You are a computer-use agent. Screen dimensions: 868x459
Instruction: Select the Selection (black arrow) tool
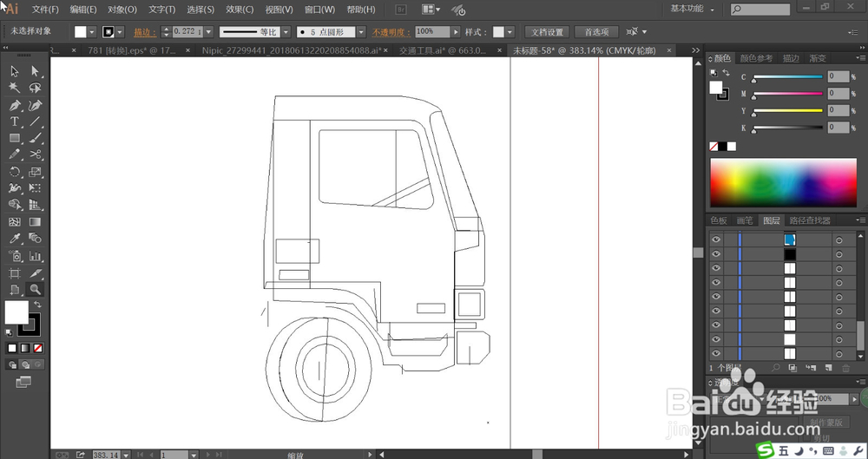(x=15, y=71)
